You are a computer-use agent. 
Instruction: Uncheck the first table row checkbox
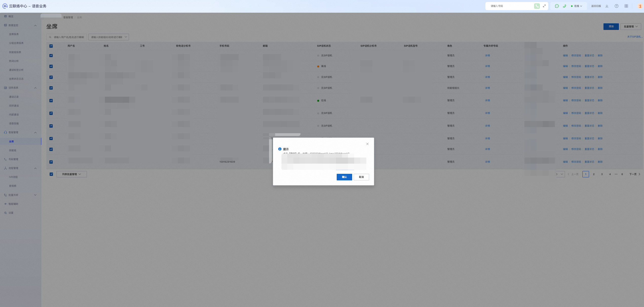51,56
